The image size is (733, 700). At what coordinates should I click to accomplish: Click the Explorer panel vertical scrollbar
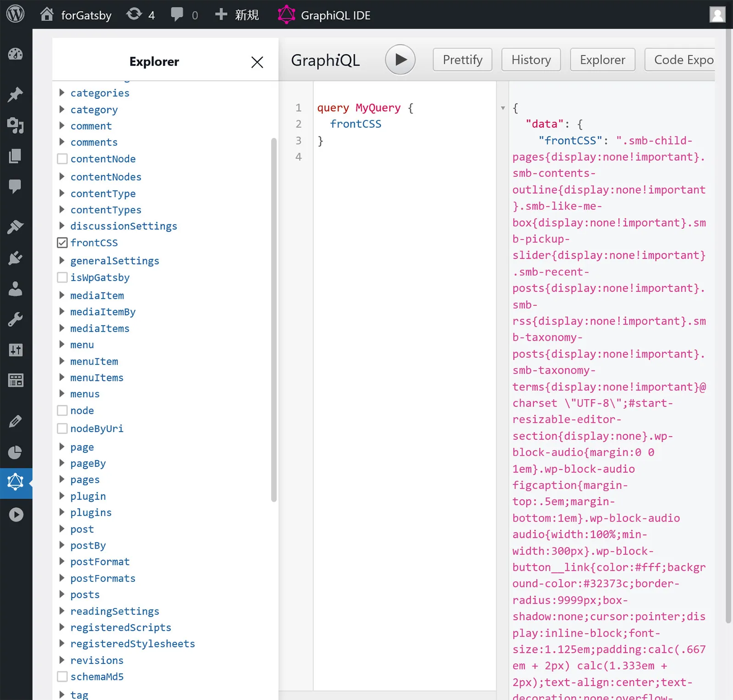pyautogui.click(x=274, y=320)
